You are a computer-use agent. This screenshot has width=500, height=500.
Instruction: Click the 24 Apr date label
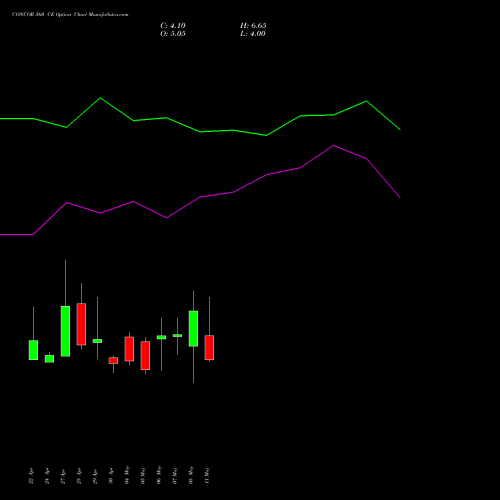tap(47, 476)
